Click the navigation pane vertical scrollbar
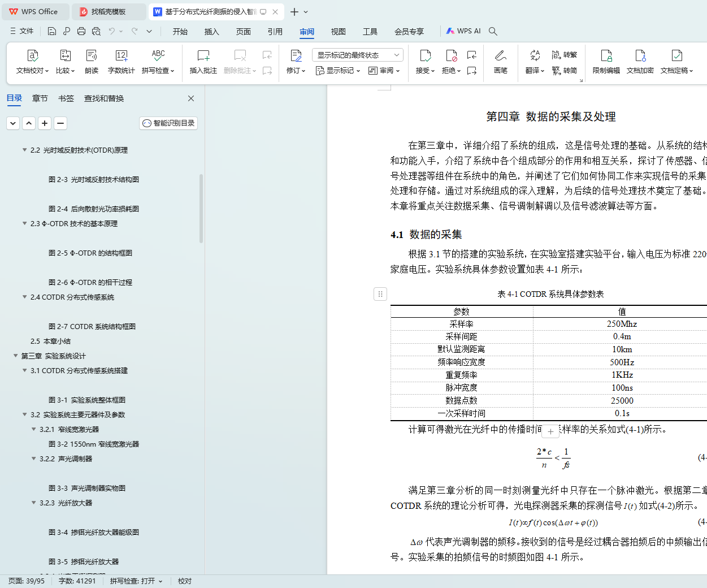The height and width of the screenshot is (588, 707). (201, 208)
